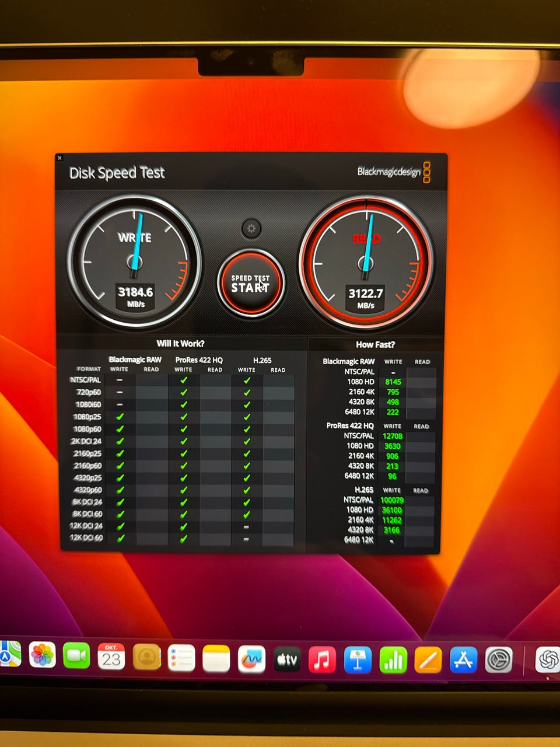Click the 3166 H.265 4320 8K value
560x747 pixels.
coord(392,530)
